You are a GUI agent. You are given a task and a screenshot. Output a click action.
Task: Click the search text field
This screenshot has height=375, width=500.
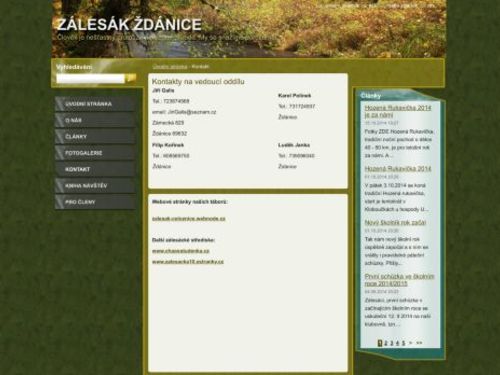pos(90,79)
